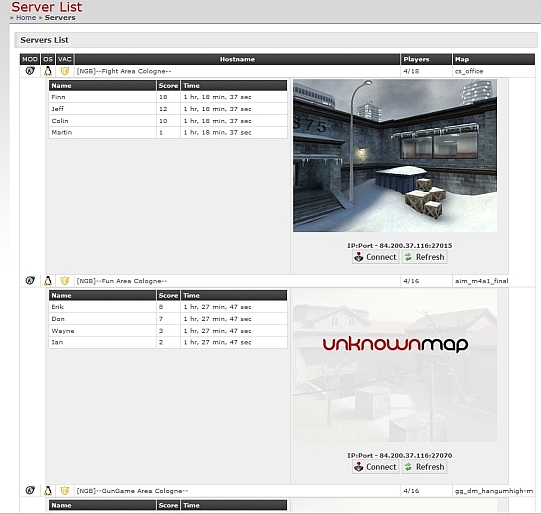Click the IP:Port 84.200.37.116:27070 text
This screenshot has width=541, height=514.
click(x=400, y=455)
